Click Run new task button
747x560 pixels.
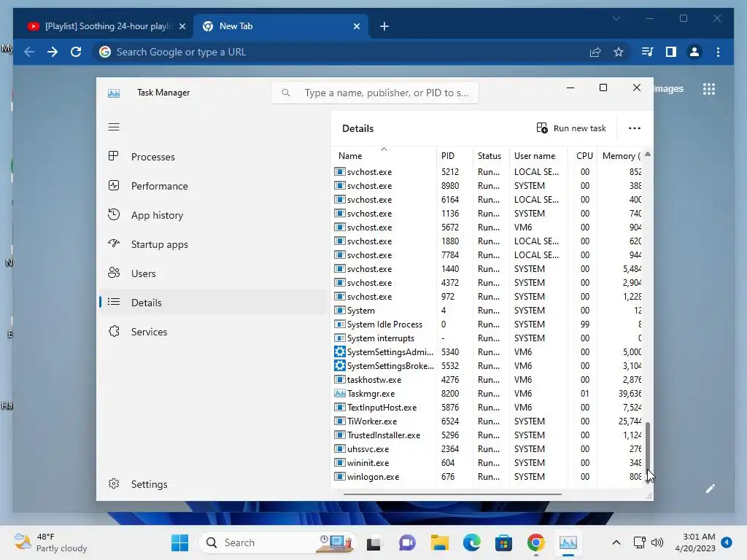point(570,128)
